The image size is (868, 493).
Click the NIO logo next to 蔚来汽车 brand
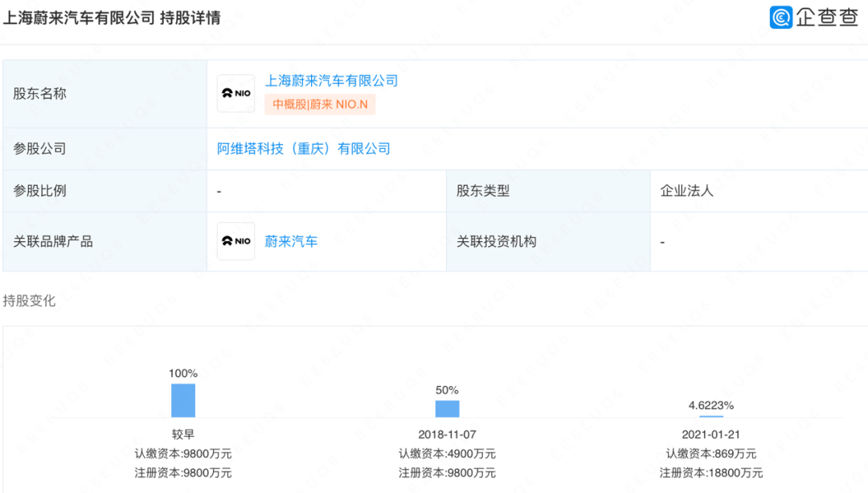[235, 241]
